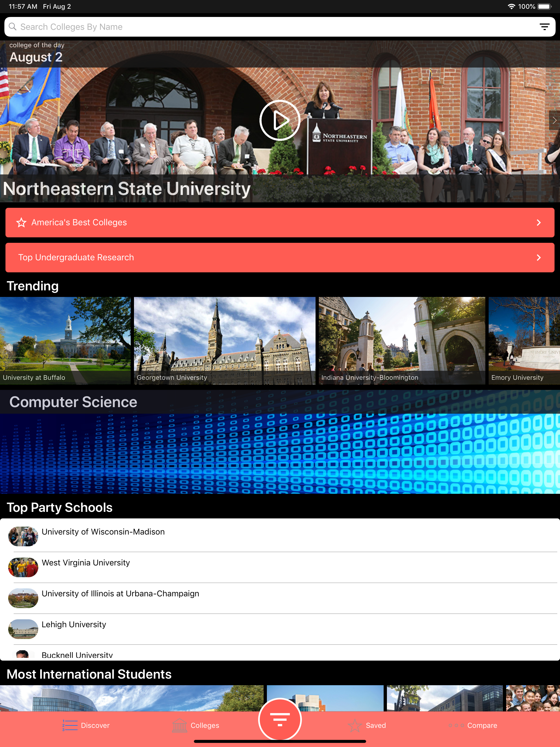560x747 pixels.
Task: Tap the Compare dots icon
Action: pos(456,725)
